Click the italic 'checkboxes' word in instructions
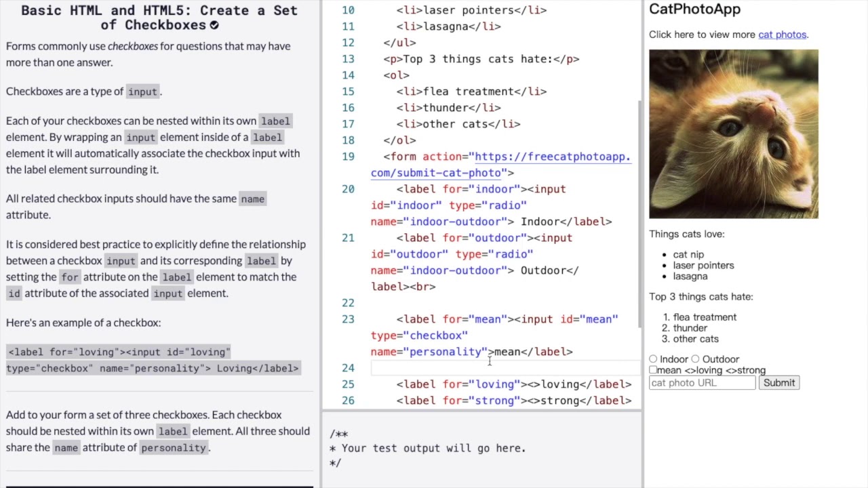This screenshot has height=488, width=868. (133, 46)
